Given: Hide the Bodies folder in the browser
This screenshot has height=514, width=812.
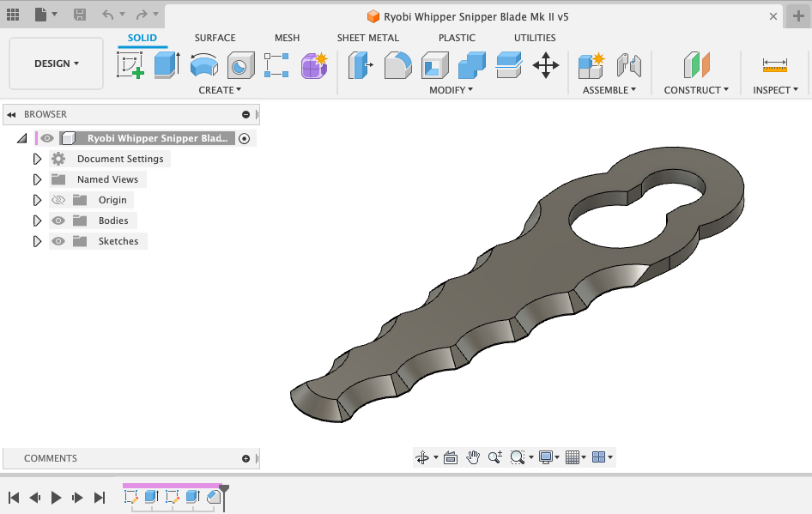Looking at the screenshot, I should coord(58,220).
